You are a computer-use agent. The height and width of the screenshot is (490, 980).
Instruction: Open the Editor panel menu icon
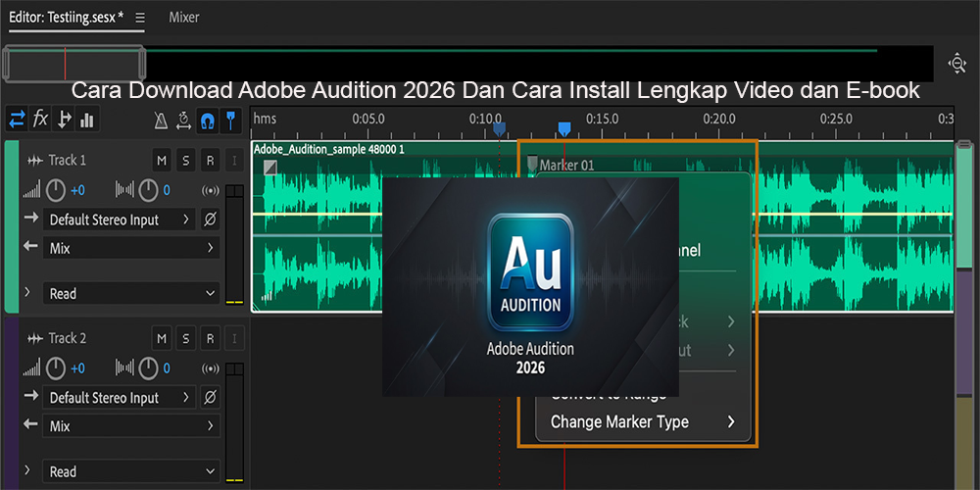140,18
